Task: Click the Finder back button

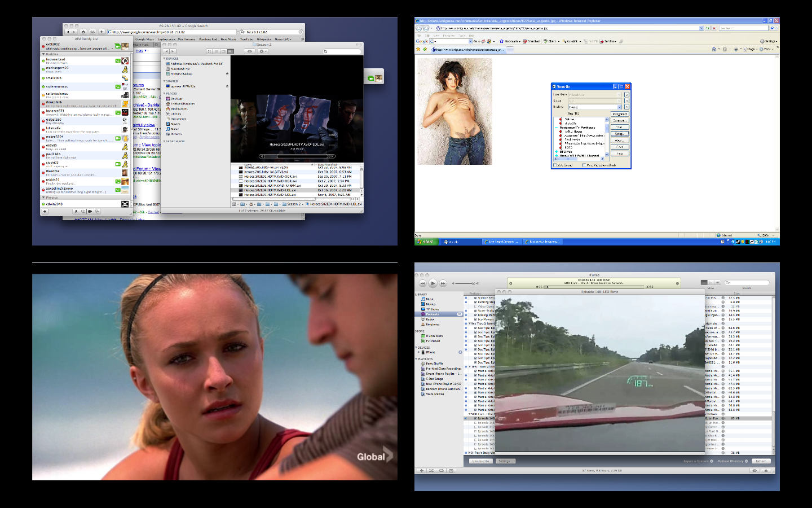Action: 166,51
